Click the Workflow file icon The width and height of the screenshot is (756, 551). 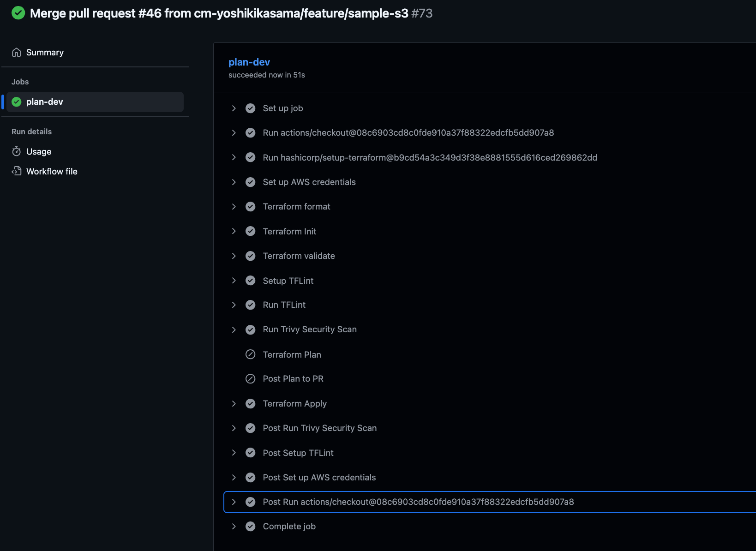pos(17,171)
